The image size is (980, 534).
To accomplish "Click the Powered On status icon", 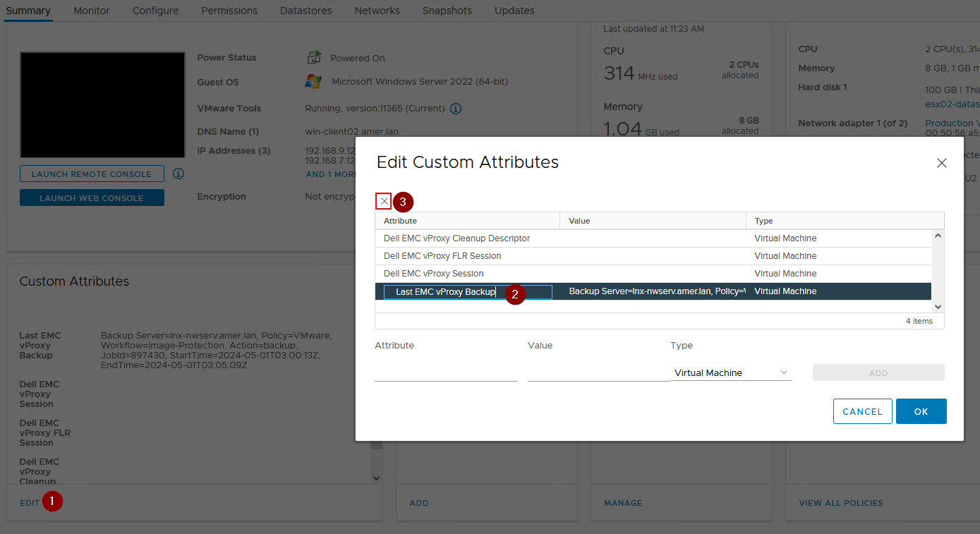I will [x=315, y=57].
